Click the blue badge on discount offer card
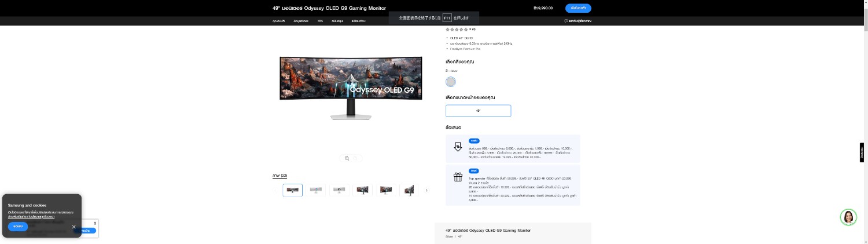Screen dimensions: 868x244 click(474, 141)
